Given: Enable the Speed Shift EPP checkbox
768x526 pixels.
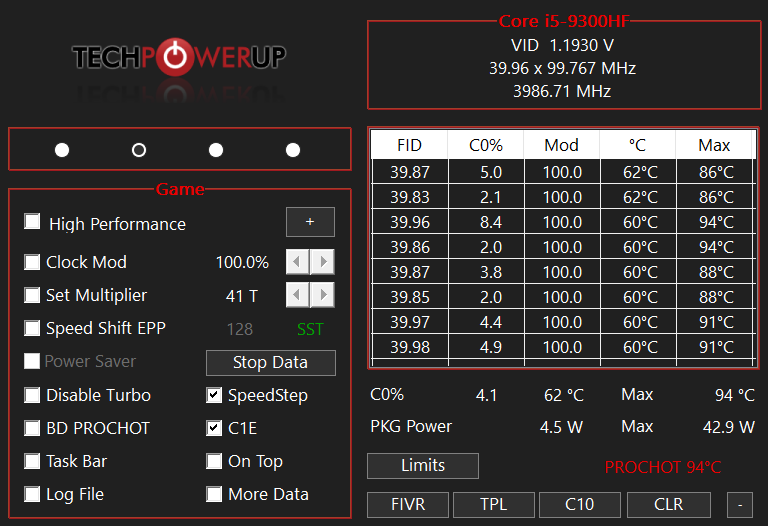Looking at the screenshot, I should [32, 328].
